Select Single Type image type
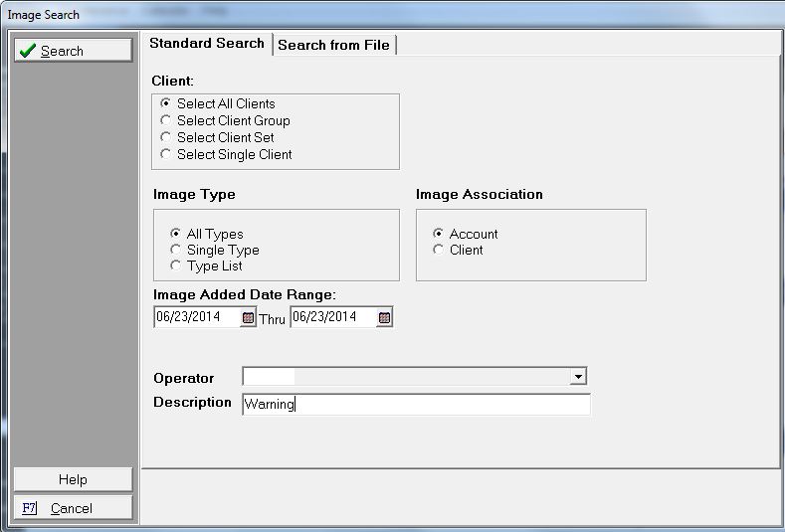The width and height of the screenshot is (785, 532). pos(176,250)
